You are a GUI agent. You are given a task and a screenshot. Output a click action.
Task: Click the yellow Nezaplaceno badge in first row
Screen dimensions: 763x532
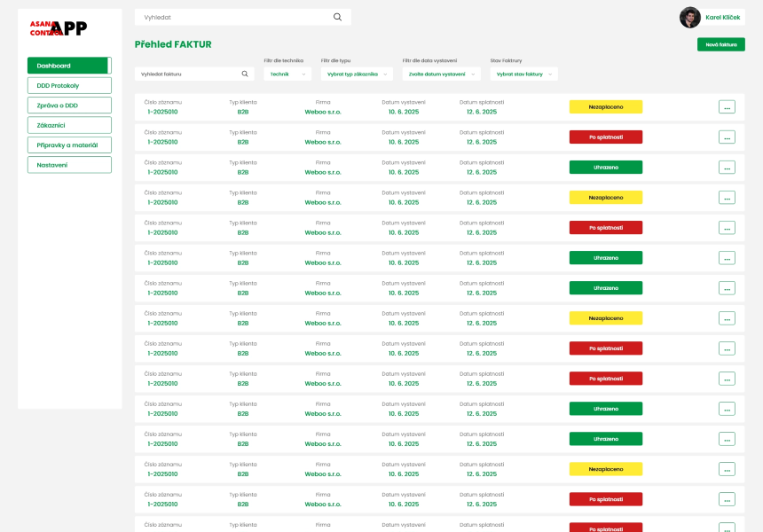point(605,107)
